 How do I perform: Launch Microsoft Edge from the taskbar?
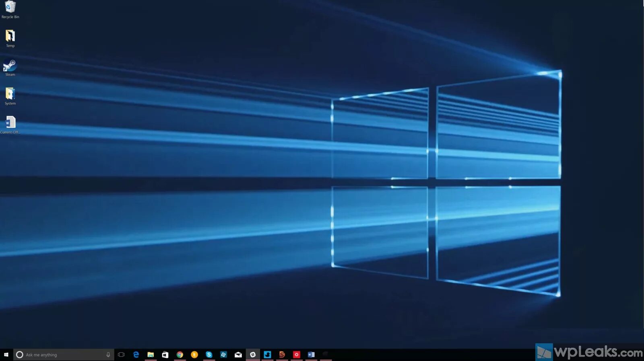point(136,355)
